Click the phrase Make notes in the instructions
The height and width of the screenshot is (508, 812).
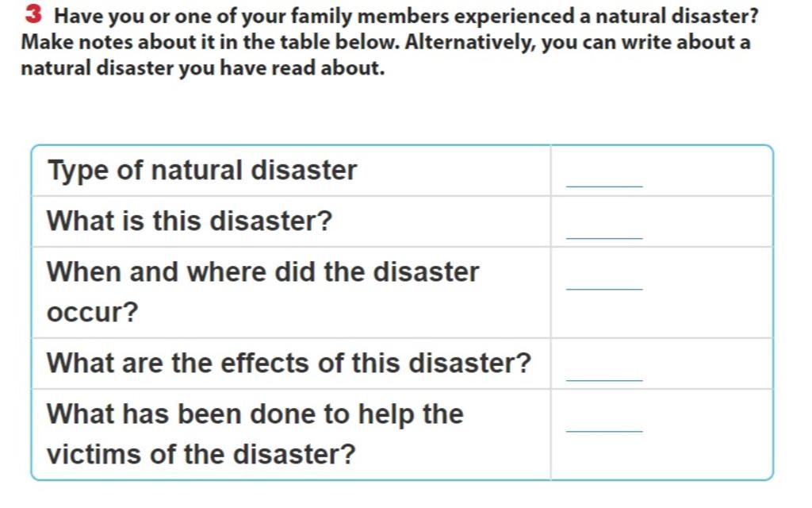[x=67, y=41]
